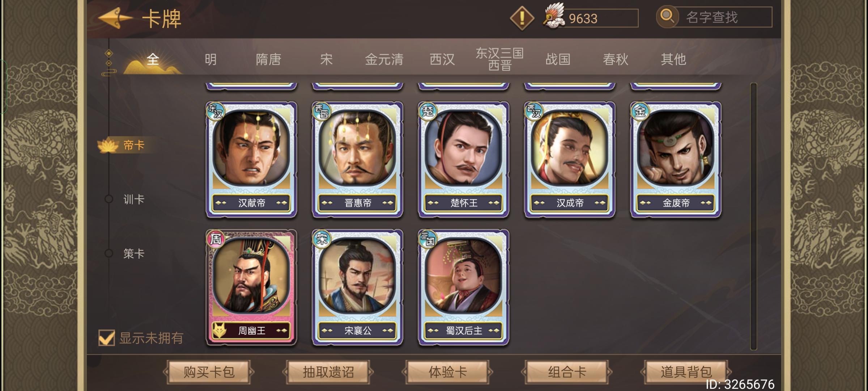This screenshot has width=868, height=391.
Task: Select the 训卡 category radio
Action: 109,199
